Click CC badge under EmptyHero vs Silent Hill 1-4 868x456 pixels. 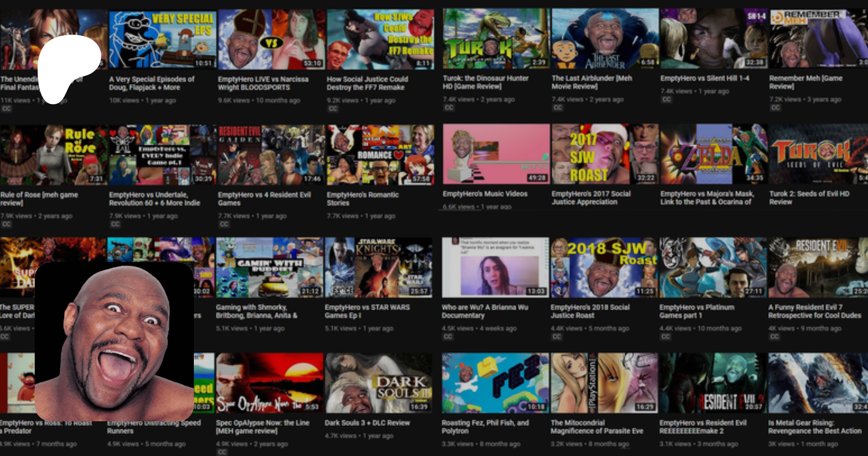tap(666, 99)
